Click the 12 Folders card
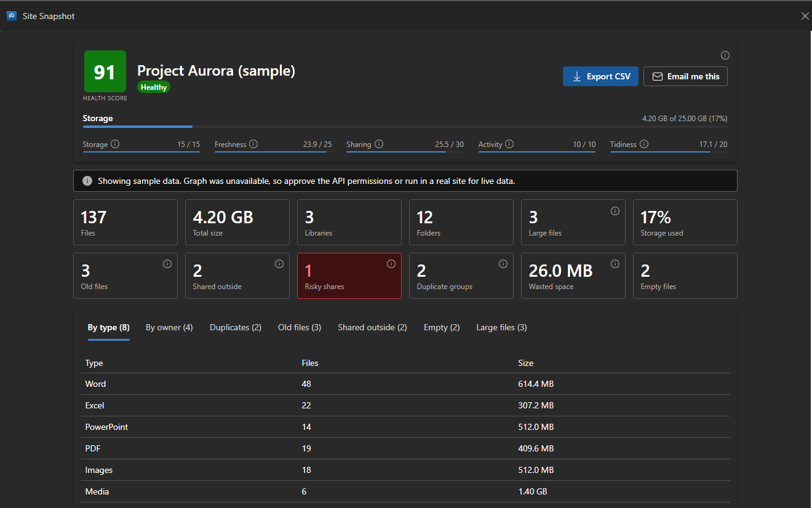 point(461,223)
